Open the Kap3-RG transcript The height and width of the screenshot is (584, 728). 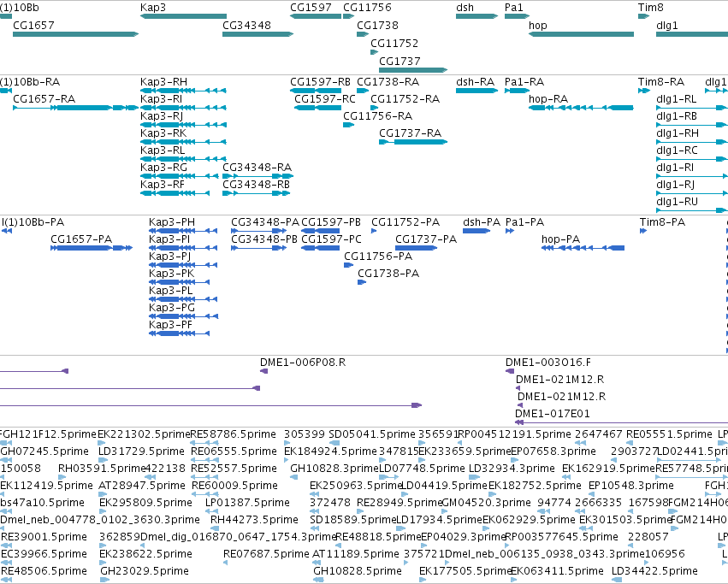(179, 176)
